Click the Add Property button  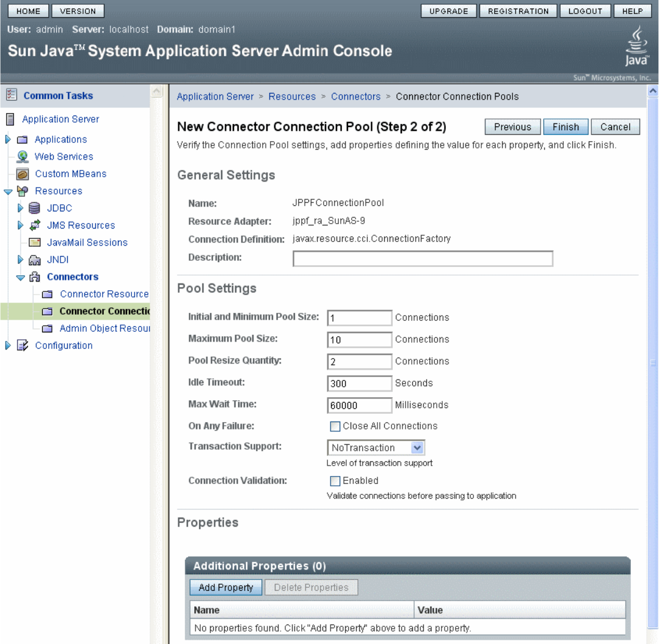[226, 588]
